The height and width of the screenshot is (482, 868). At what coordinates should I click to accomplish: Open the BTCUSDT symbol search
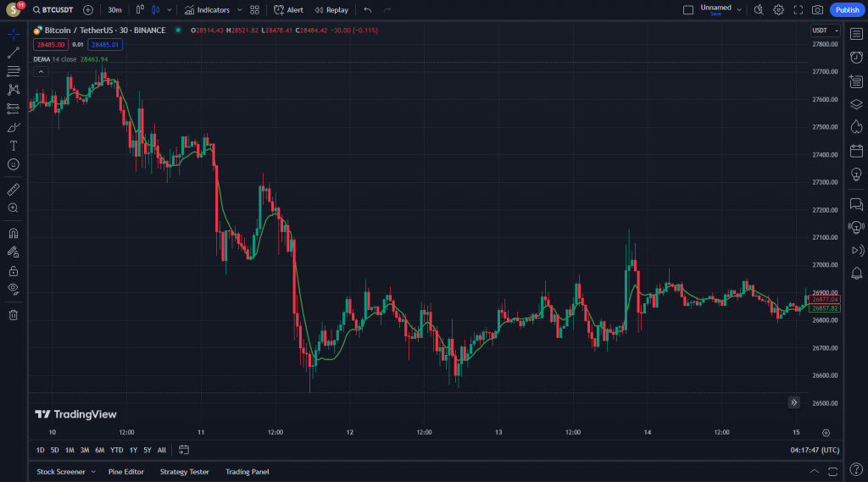53,10
